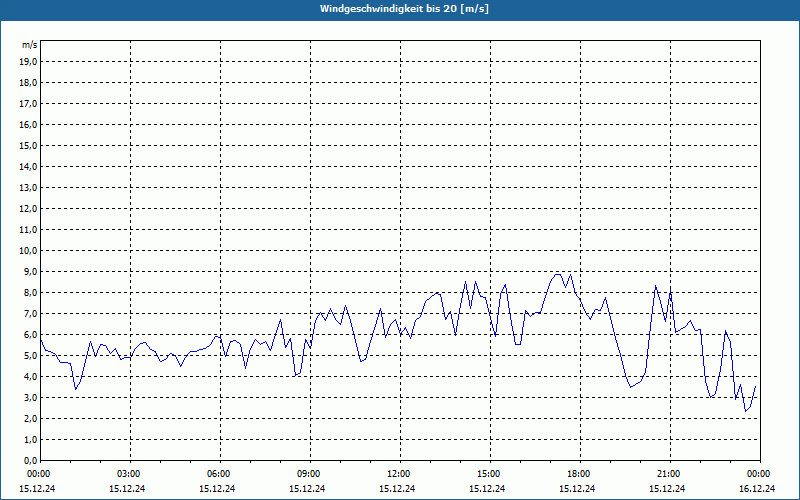800x500 pixels.
Task: Click the chart title "Windgeschwindigkeit bis 20 [m/s]"
Action: click(x=404, y=9)
